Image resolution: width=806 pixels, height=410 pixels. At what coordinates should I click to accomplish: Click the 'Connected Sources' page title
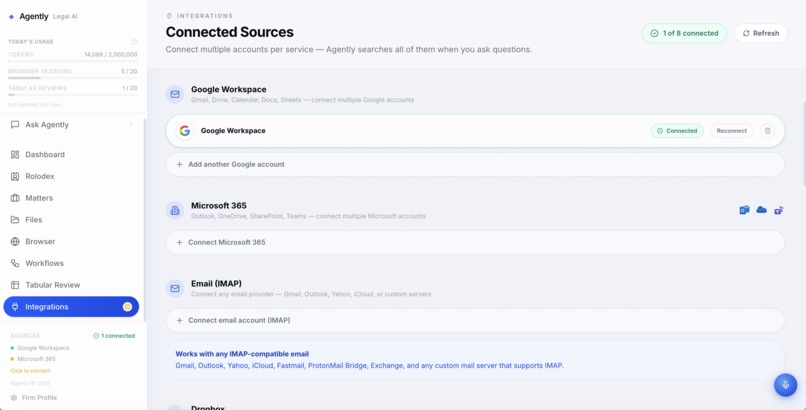click(x=229, y=32)
